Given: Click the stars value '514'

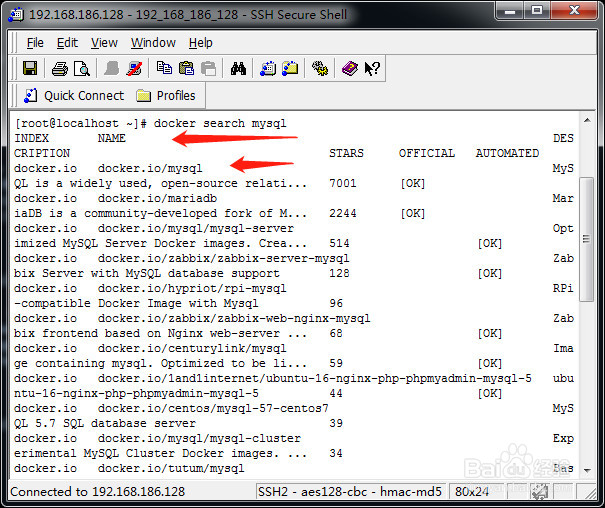Looking at the screenshot, I should pos(339,243).
